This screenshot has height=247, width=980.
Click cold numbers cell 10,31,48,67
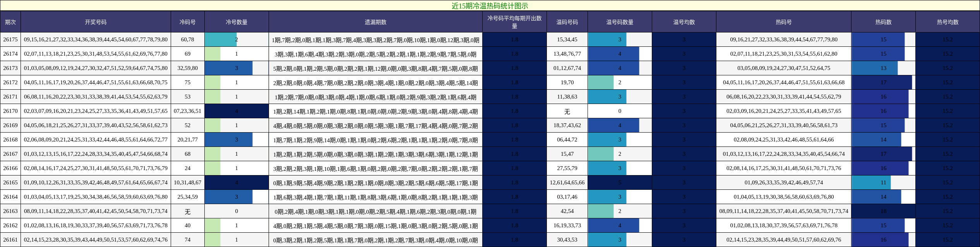187,182
